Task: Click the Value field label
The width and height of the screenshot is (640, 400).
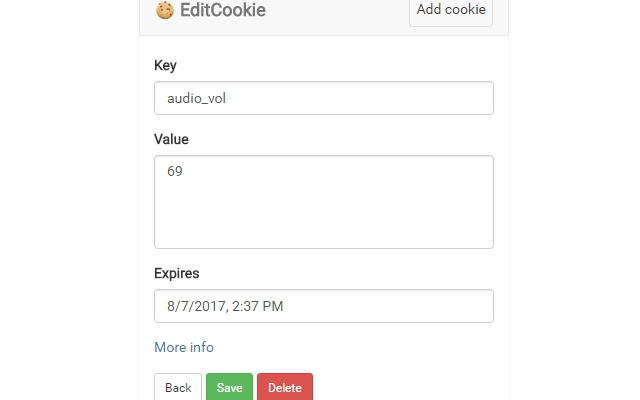Action: click(171, 139)
